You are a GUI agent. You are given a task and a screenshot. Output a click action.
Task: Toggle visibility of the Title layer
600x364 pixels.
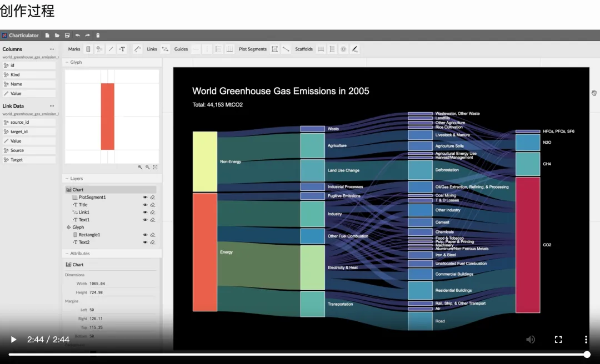click(145, 205)
